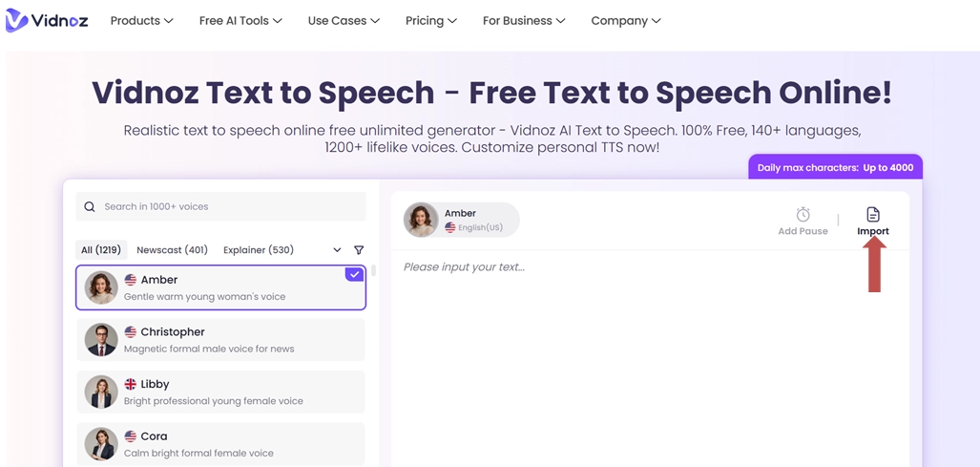Switch to Newscast (401) tab
The image size is (980, 467).
pos(172,250)
